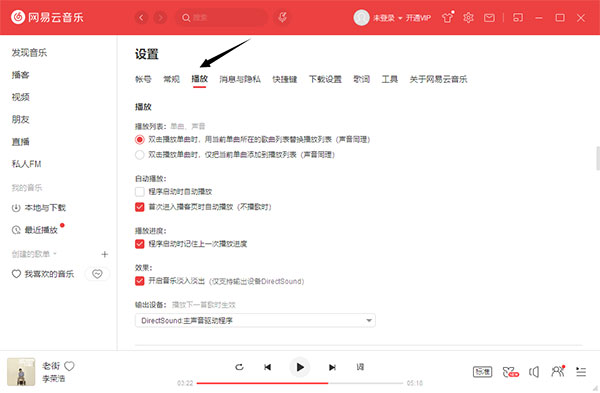Go forward with the right arrow button

point(160,18)
